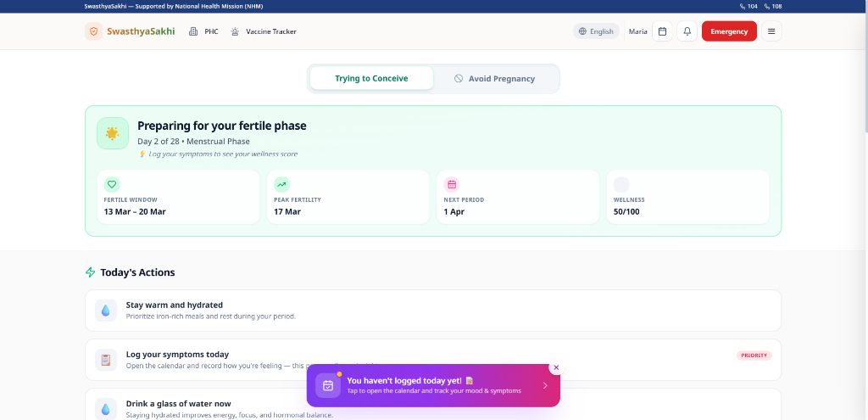Switch to Avoid Pregnancy mode
The width and height of the screenshot is (868, 420).
(x=495, y=79)
